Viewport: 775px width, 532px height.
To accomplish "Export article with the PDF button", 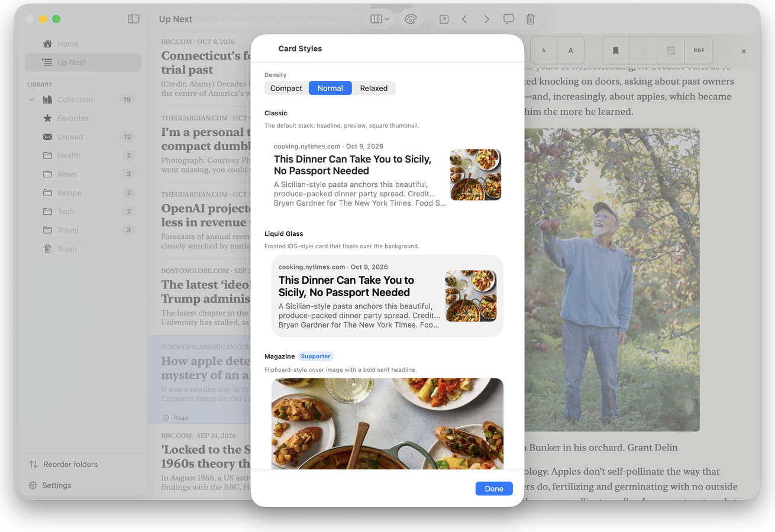I will (x=699, y=51).
